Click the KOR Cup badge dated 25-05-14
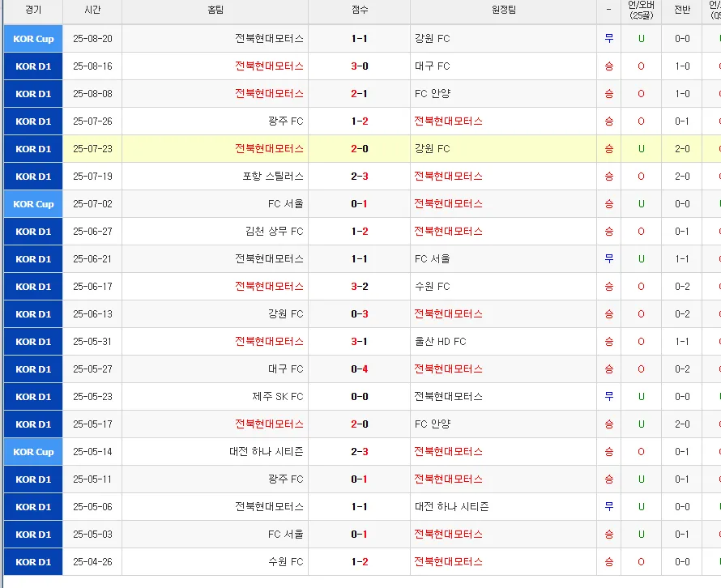The width and height of the screenshot is (721, 588). point(33,451)
